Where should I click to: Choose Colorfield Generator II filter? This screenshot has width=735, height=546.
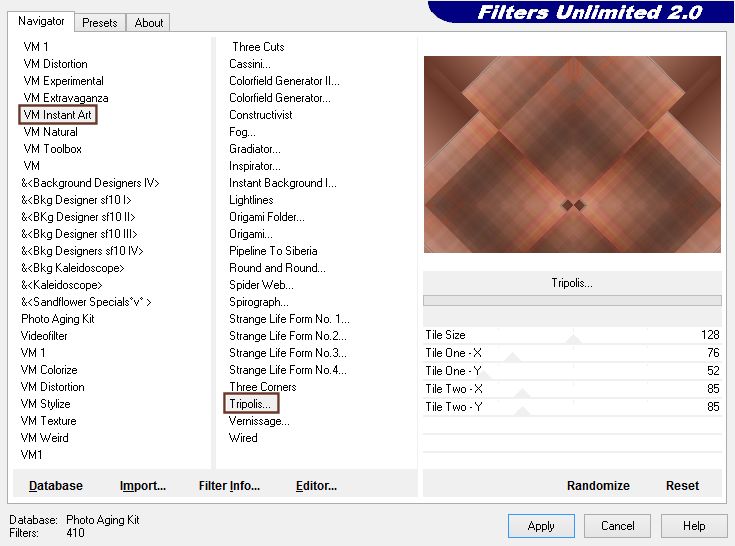click(x=284, y=81)
